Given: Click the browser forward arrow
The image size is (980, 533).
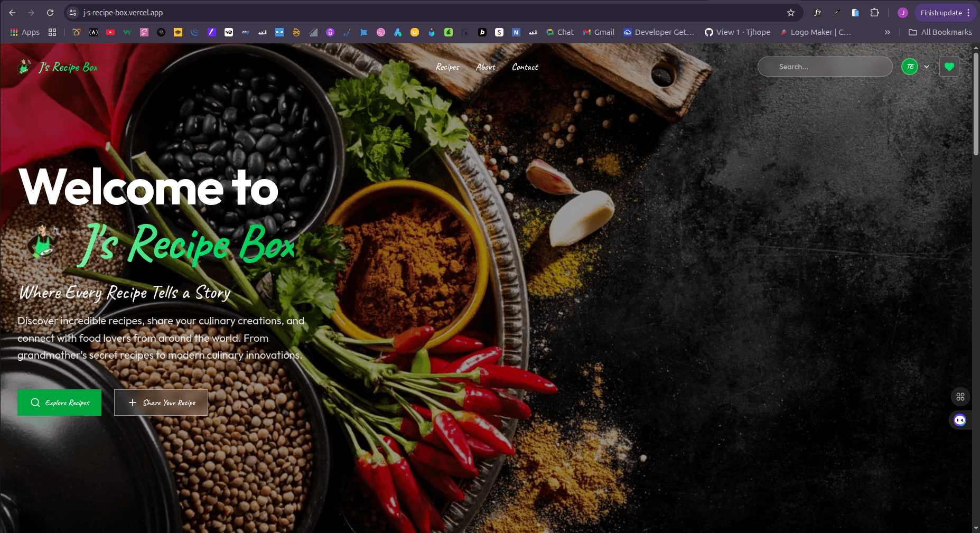Looking at the screenshot, I should click(31, 13).
